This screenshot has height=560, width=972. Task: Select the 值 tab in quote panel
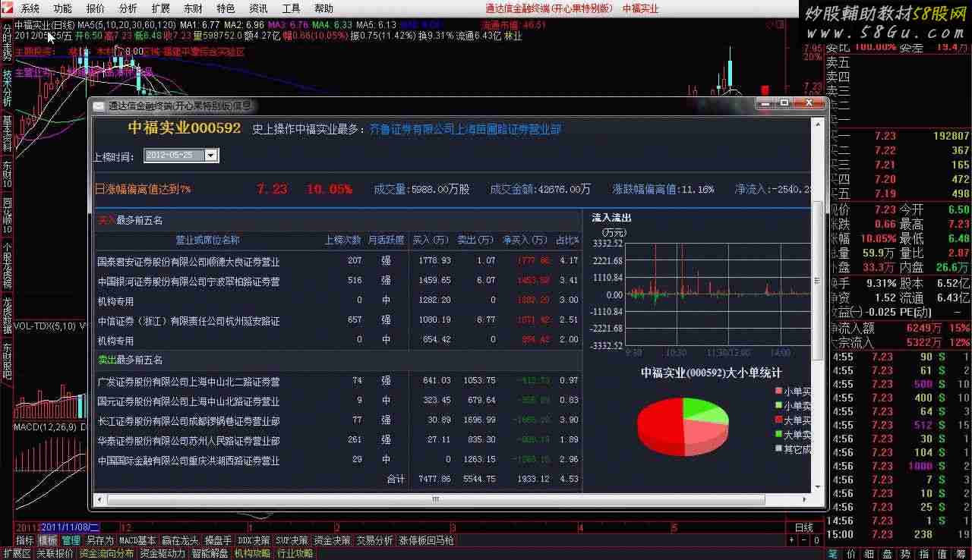click(x=942, y=553)
